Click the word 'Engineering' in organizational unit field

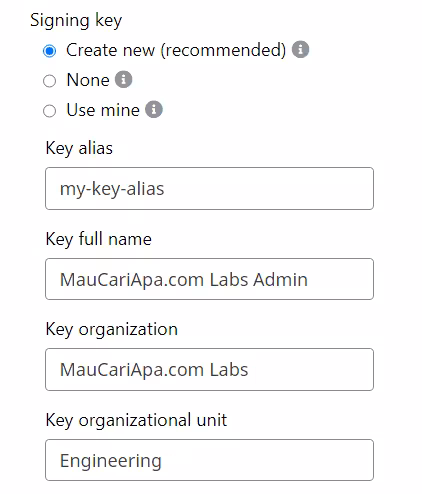click(111, 461)
